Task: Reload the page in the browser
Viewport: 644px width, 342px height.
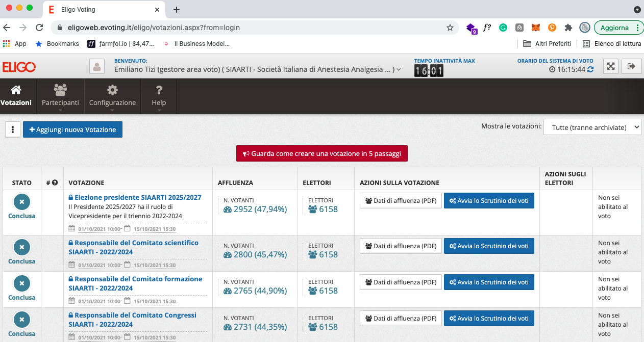Action: [39, 28]
